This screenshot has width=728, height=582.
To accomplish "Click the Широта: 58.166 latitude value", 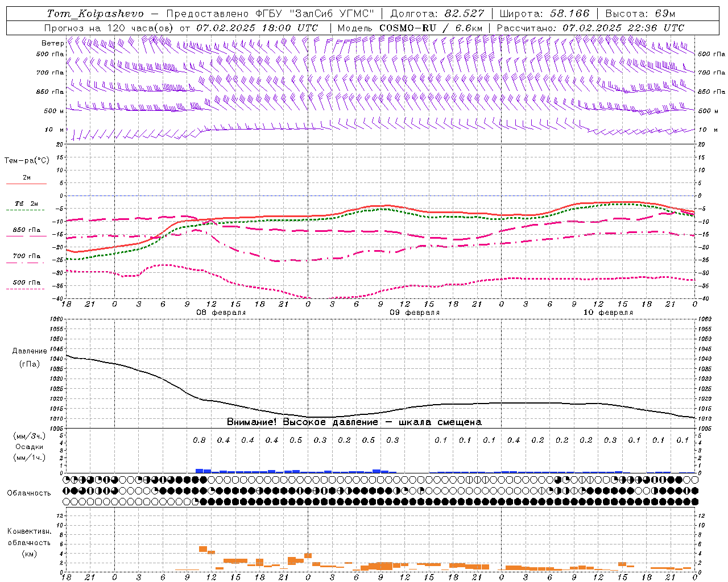I will pyautogui.click(x=545, y=14).
